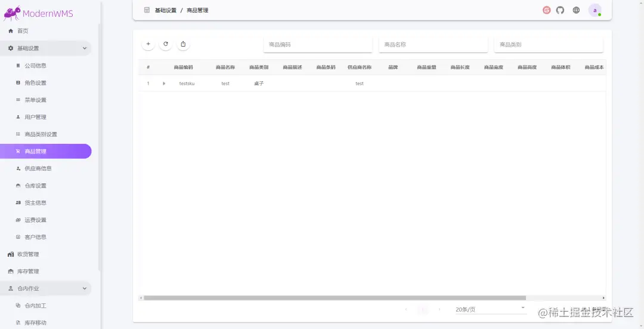The image size is (644, 329).
Task: Click the 商品名称 column header
Action: pyautogui.click(x=225, y=67)
